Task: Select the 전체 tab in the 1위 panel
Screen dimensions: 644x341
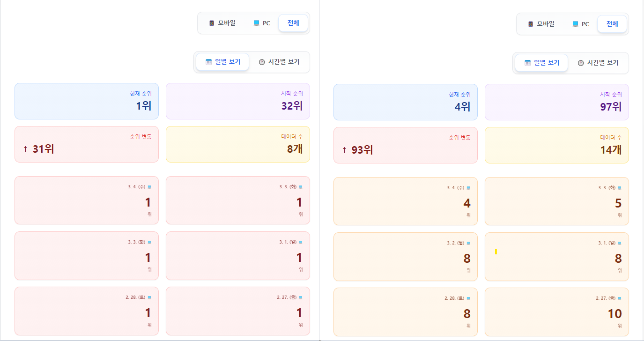Action: pyautogui.click(x=293, y=23)
